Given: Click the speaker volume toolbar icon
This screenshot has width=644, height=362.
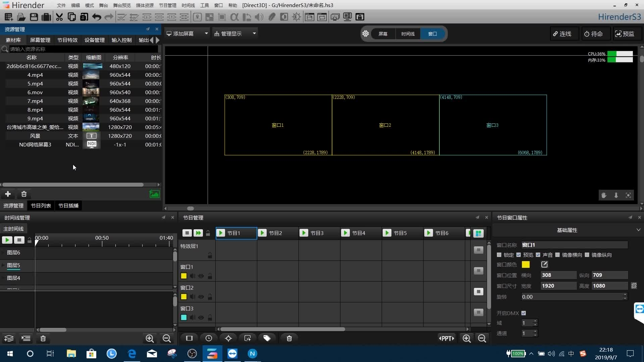Looking at the screenshot, I should [259, 17].
